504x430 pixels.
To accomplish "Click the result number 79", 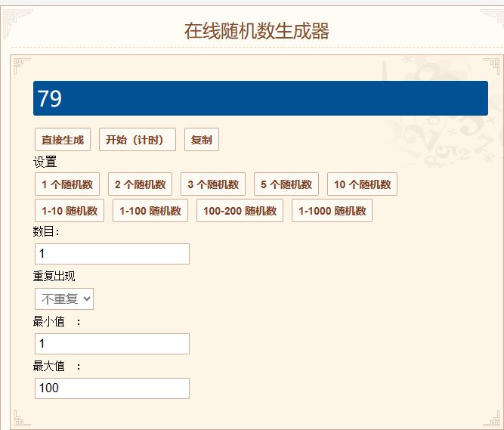I will (50, 98).
